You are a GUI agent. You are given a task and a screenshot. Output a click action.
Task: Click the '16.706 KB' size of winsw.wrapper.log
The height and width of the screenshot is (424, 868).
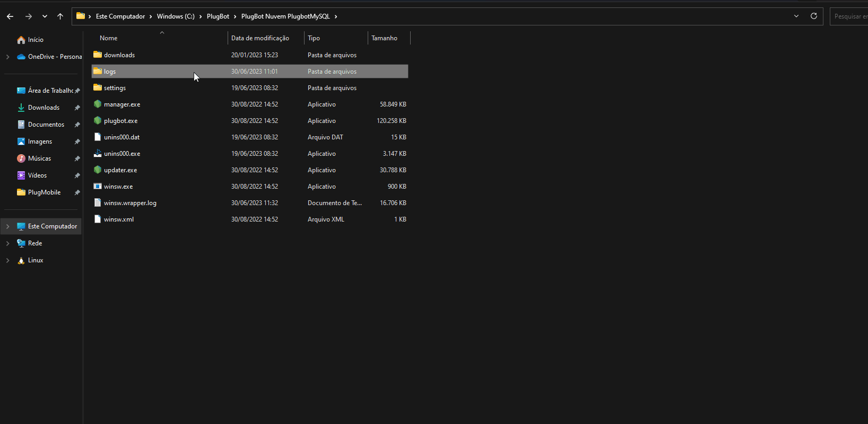pos(393,203)
